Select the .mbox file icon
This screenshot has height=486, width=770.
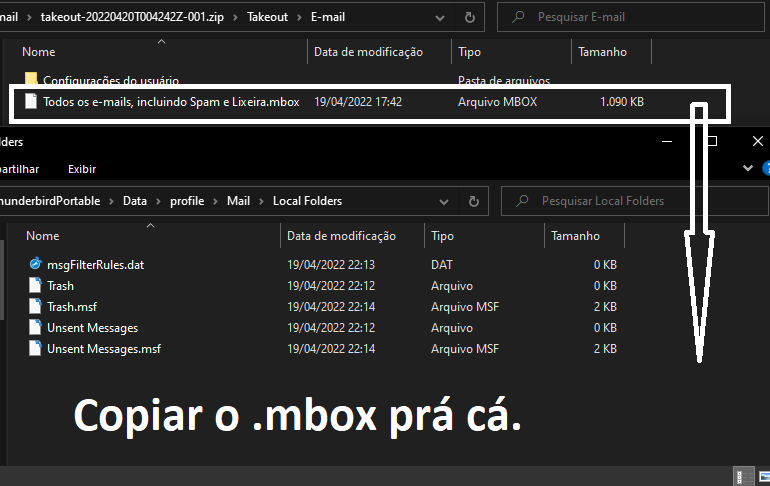pyautogui.click(x=31, y=102)
